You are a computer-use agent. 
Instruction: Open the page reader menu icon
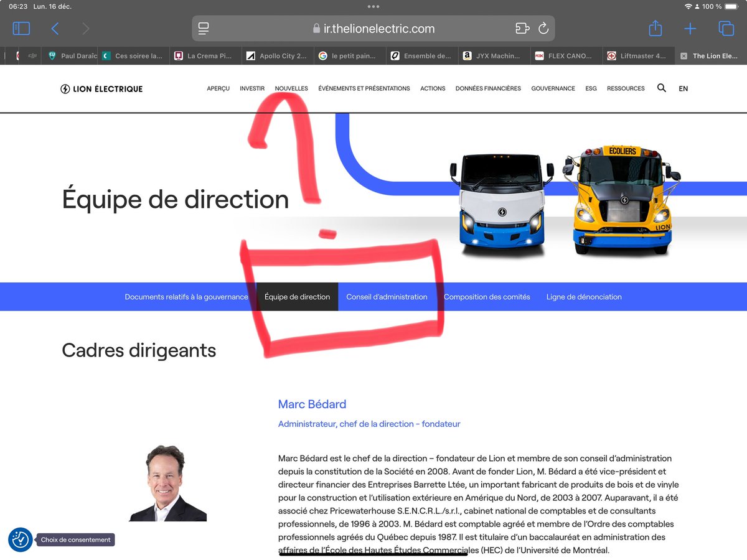[204, 29]
